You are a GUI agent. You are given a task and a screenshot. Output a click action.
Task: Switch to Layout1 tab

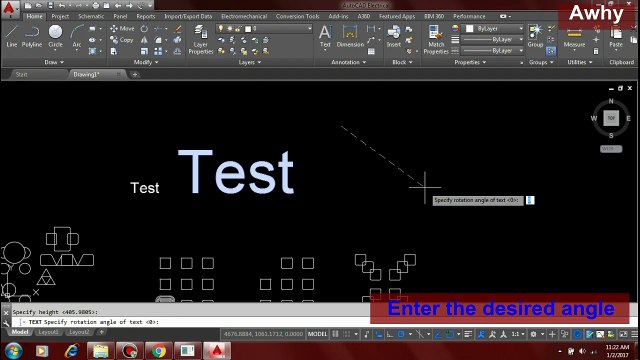(x=48, y=332)
